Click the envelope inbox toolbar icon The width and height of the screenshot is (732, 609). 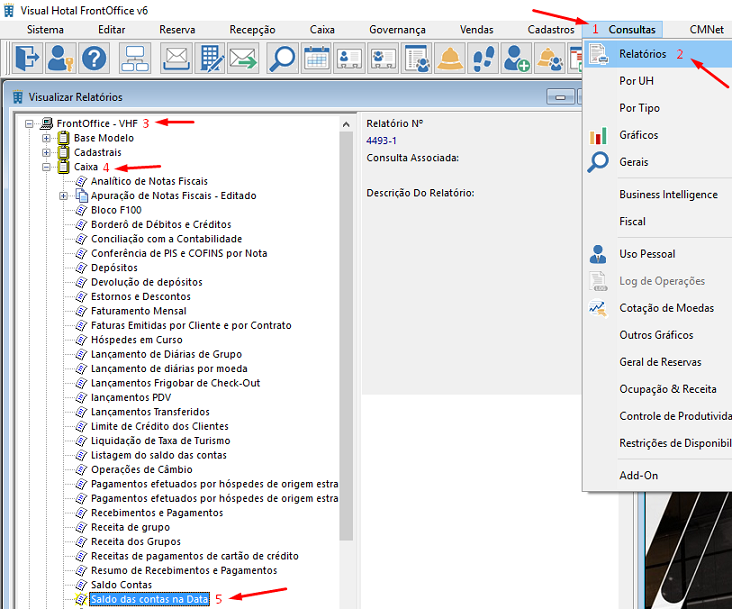pos(176,58)
